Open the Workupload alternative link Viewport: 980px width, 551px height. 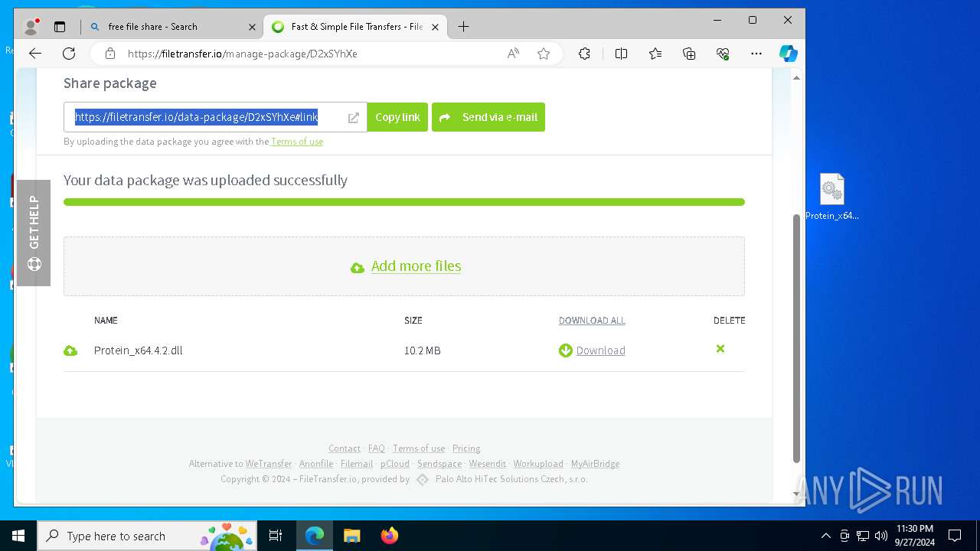pos(538,464)
